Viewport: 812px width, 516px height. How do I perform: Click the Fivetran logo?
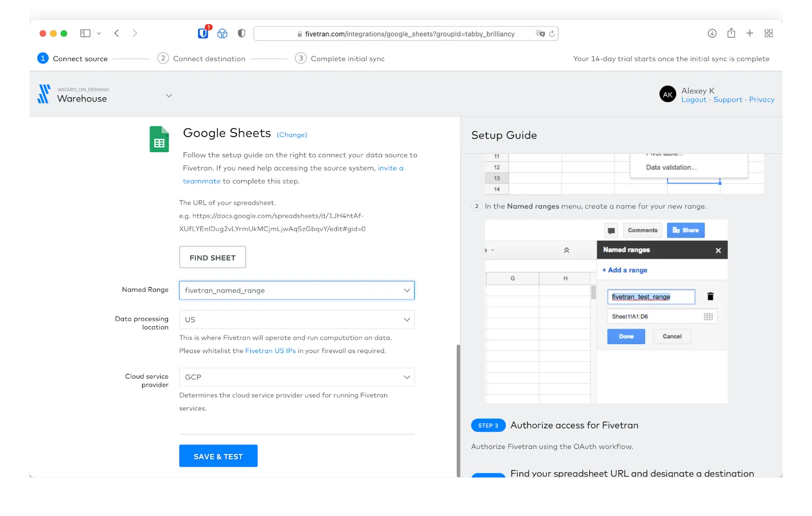coord(44,94)
